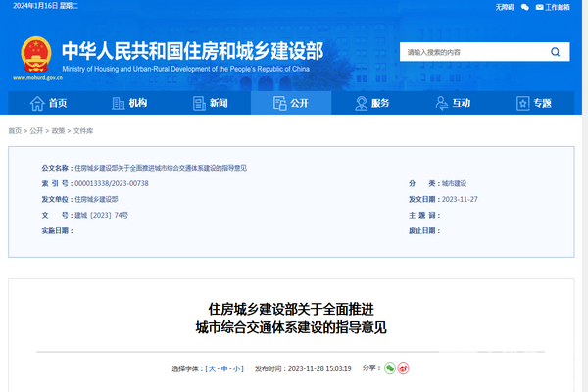Set font size to 中 (medium)

(223, 369)
